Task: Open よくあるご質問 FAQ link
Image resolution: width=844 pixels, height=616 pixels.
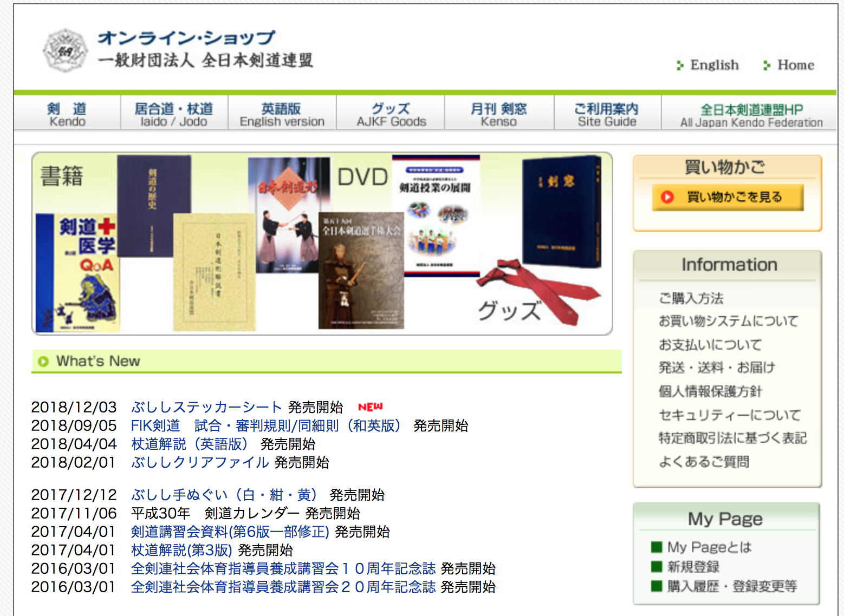Action: (704, 462)
